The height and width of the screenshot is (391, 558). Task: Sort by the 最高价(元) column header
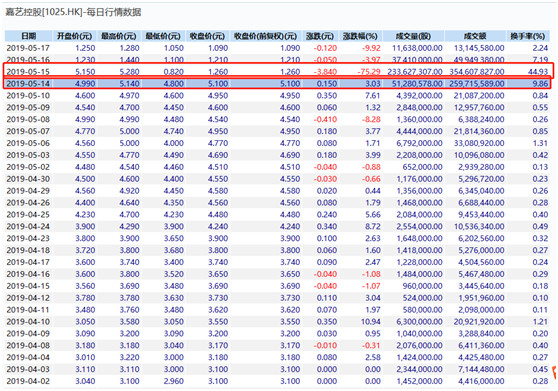pyautogui.click(x=119, y=36)
